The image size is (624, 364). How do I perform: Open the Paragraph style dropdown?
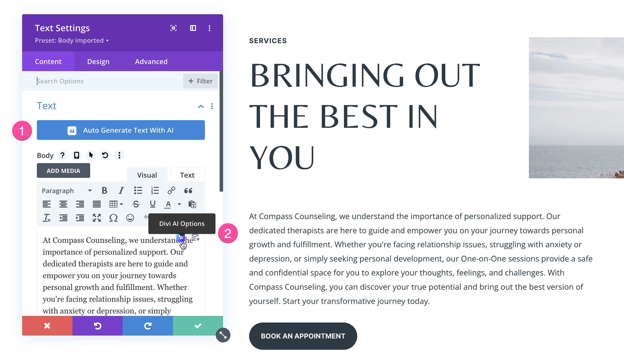(66, 190)
